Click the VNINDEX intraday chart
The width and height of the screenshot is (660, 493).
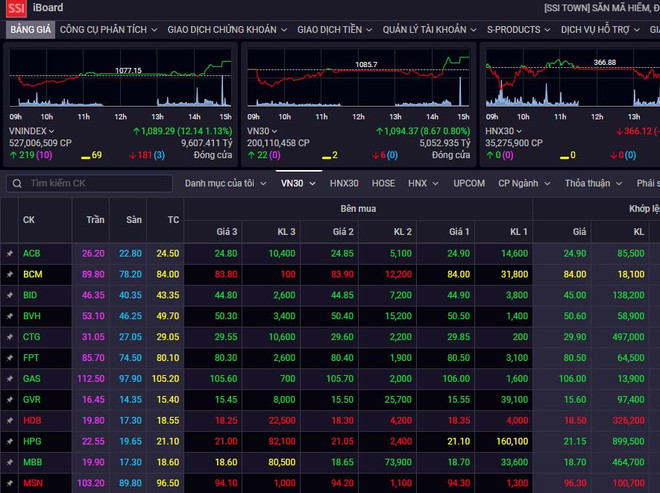pos(120,80)
